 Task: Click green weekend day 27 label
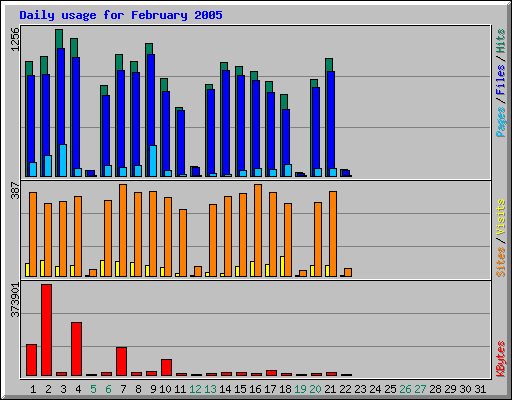pos(420,389)
